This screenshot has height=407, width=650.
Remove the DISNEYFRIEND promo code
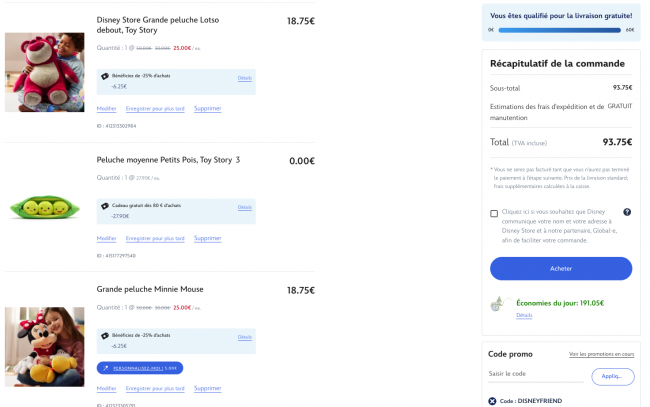click(x=492, y=401)
